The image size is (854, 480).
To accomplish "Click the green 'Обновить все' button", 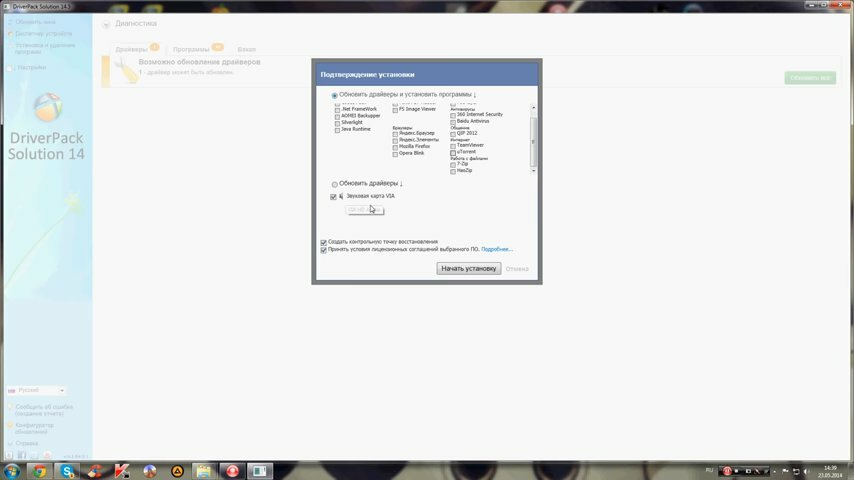I will pos(810,78).
